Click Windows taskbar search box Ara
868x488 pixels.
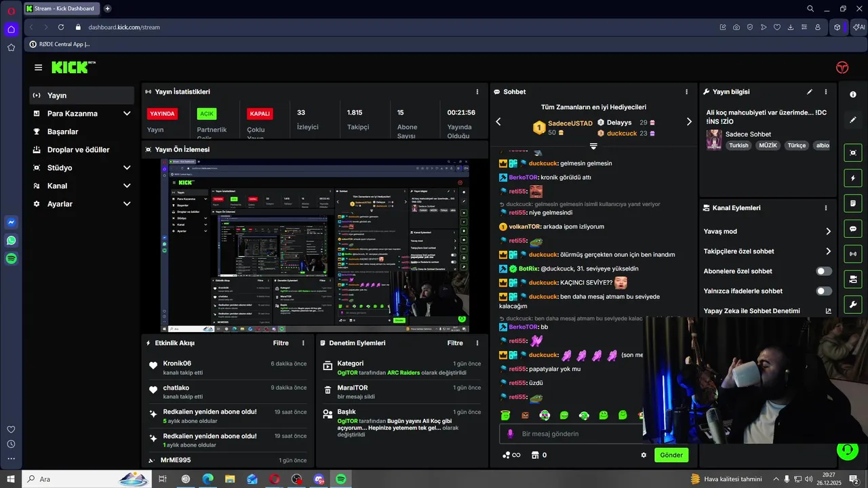[x=88, y=479]
